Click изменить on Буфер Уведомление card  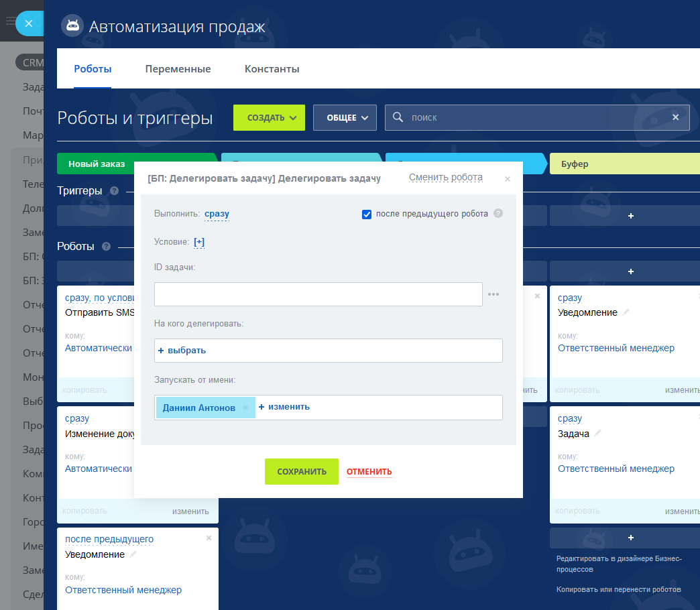pyautogui.click(x=682, y=390)
